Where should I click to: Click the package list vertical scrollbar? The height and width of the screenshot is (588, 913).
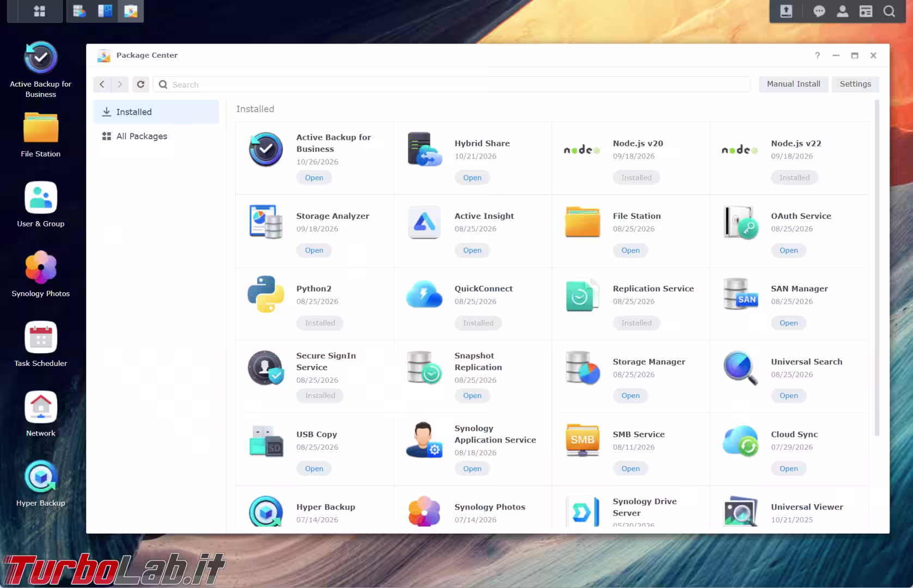point(877,268)
